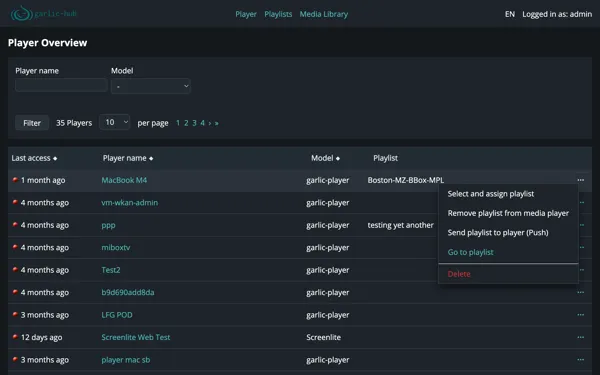Image resolution: width=600 pixels, height=375 pixels.
Task: Click the Filter button
Action: (x=32, y=123)
